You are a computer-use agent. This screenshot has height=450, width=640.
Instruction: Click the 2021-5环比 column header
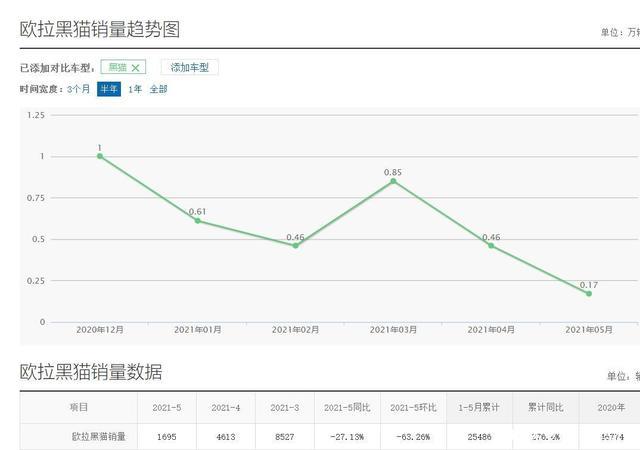(x=413, y=408)
